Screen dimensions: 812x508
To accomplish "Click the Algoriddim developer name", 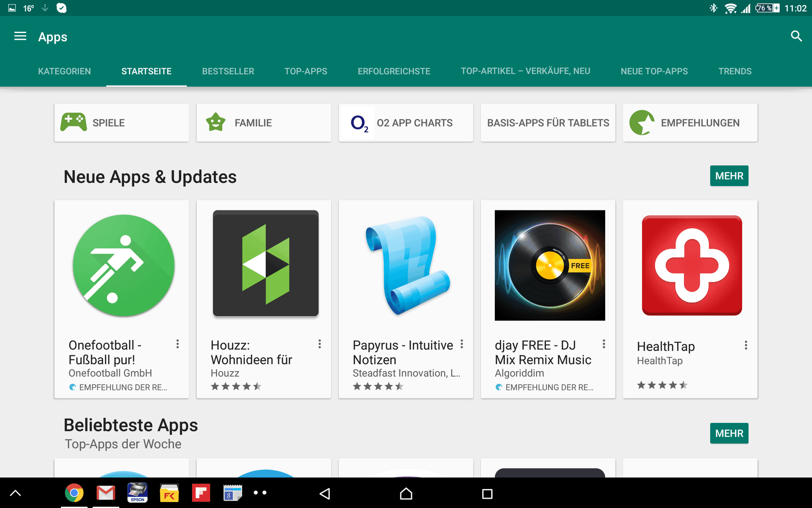I will [519, 373].
